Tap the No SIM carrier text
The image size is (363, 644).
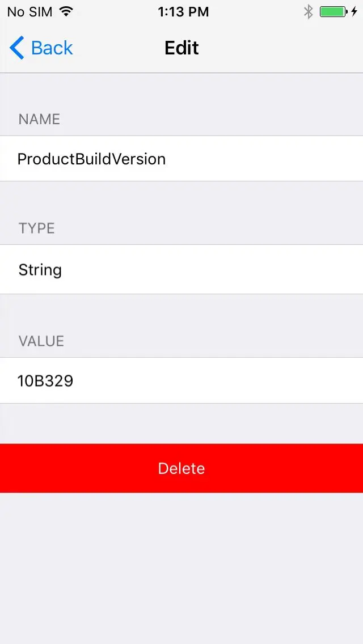pyautogui.click(x=29, y=12)
